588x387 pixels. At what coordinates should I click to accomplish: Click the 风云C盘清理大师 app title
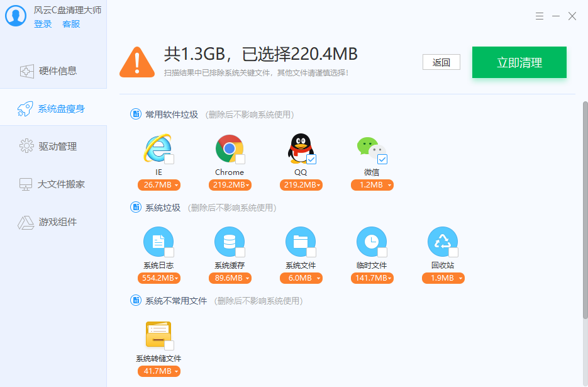pyautogui.click(x=67, y=10)
